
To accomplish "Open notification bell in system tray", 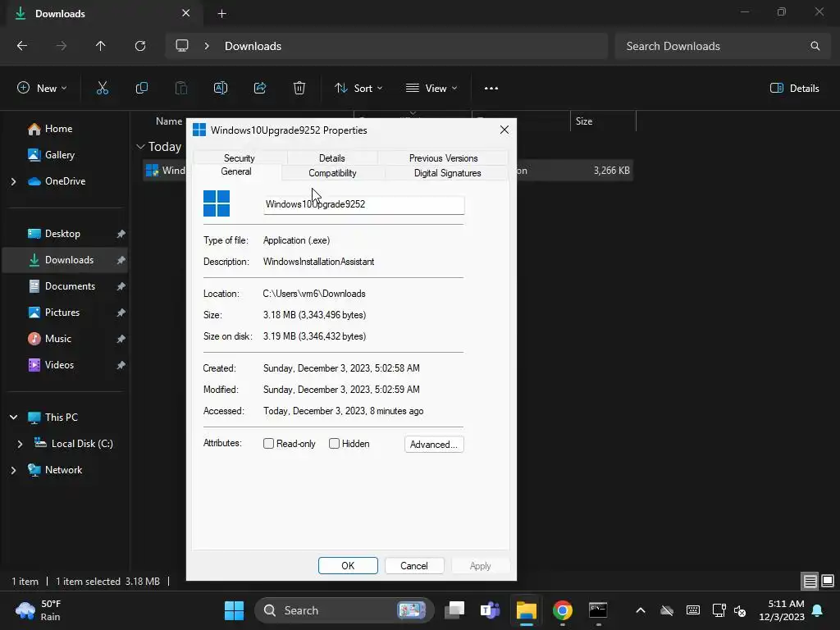I will (x=818, y=610).
